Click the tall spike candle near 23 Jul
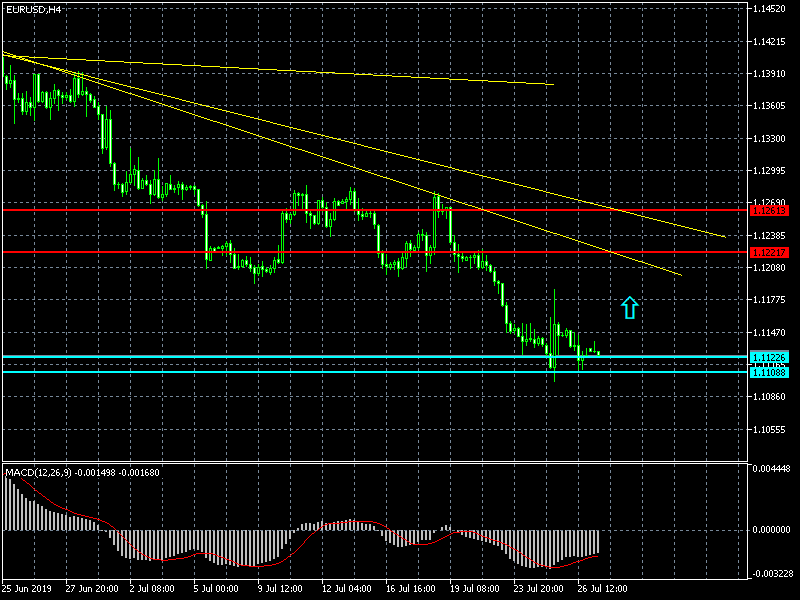Screen dimensions: 800x600 click(554, 320)
